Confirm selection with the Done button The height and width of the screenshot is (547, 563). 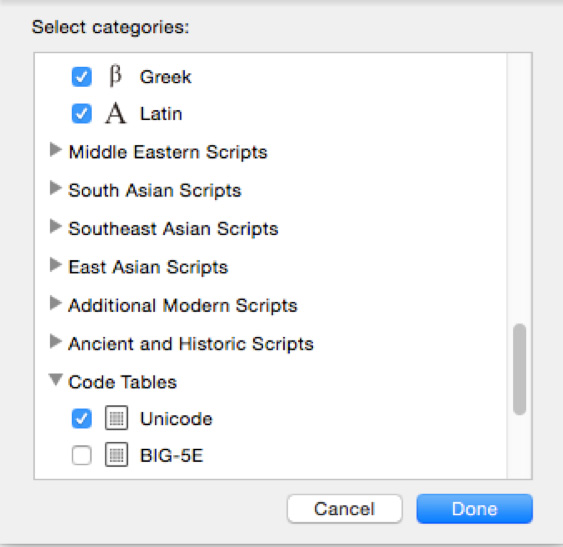click(x=475, y=509)
